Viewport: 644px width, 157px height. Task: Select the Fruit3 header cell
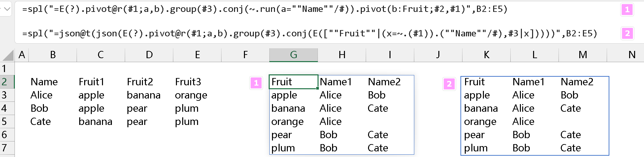(x=188, y=82)
